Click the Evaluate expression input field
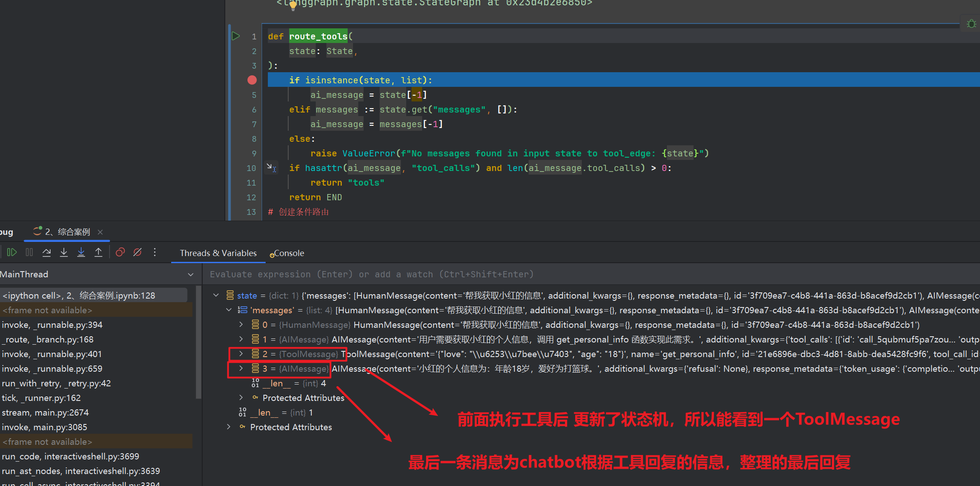 coord(399,274)
